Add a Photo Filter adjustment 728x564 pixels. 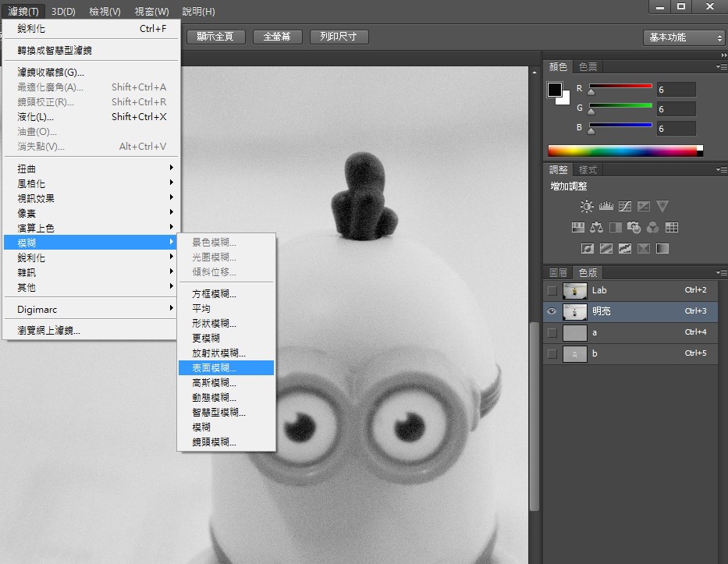[x=634, y=228]
